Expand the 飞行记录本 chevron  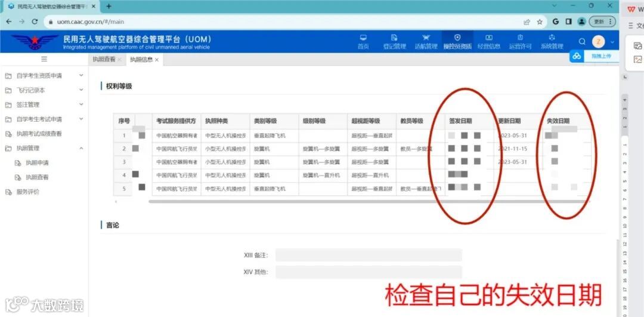pos(81,90)
